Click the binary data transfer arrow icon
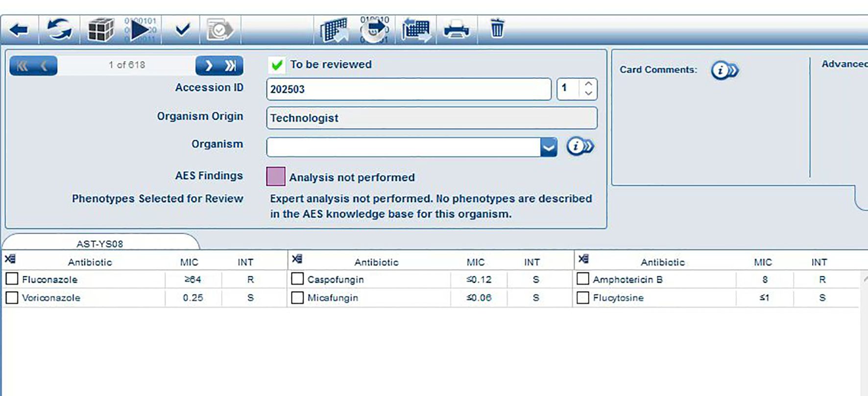This screenshot has width=868, height=396. (375, 29)
